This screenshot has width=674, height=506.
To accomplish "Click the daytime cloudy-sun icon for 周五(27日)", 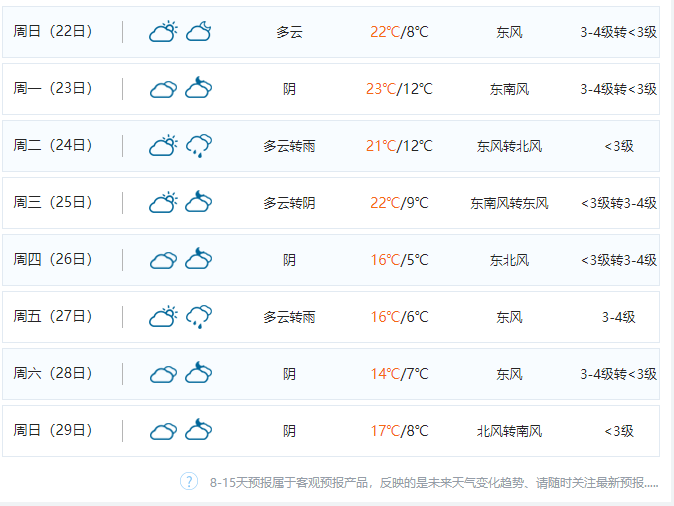I will pyautogui.click(x=163, y=316).
